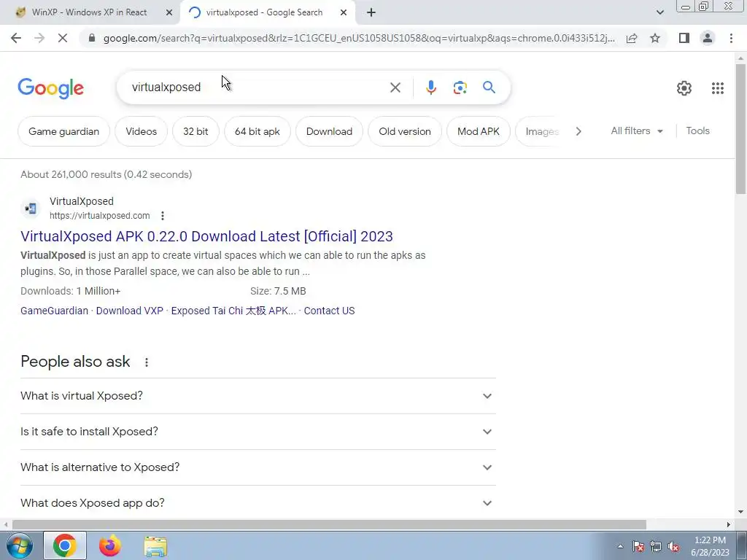This screenshot has height=560, width=747.
Task: Click the vertical scrollbar thumb
Action: coord(740,128)
